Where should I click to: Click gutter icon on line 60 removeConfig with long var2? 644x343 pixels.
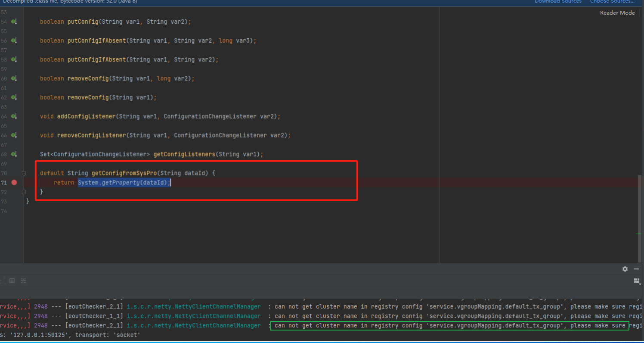pyautogui.click(x=14, y=78)
